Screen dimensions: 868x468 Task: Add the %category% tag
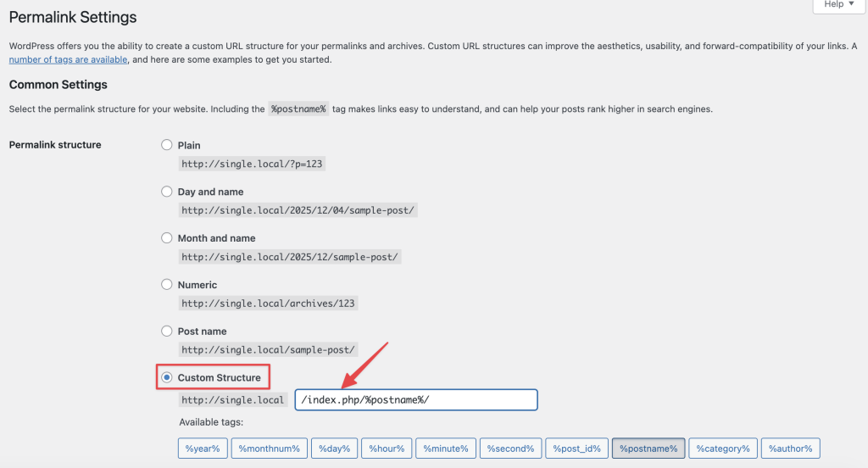tap(723, 448)
